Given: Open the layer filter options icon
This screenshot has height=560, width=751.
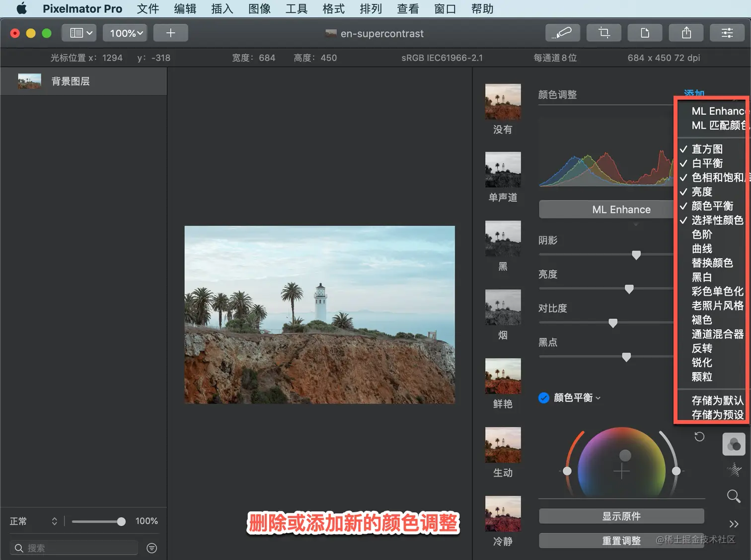Looking at the screenshot, I should pyautogui.click(x=152, y=548).
